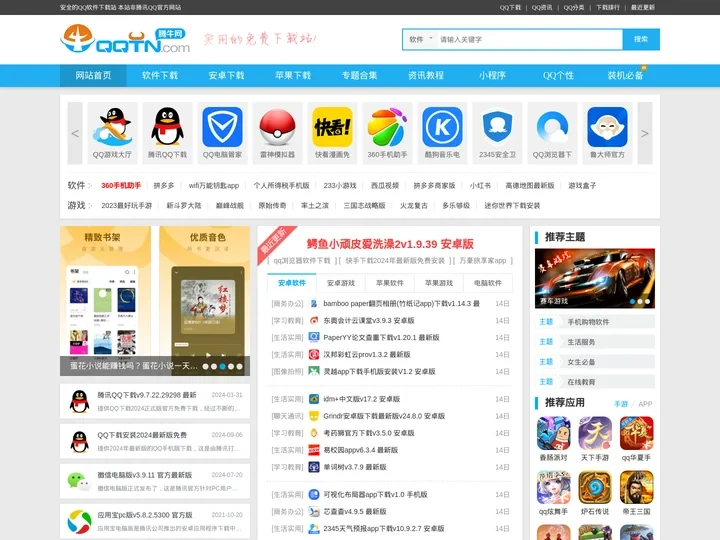
Task: Open the 快看漫画 yellow icon
Action: tap(332, 127)
